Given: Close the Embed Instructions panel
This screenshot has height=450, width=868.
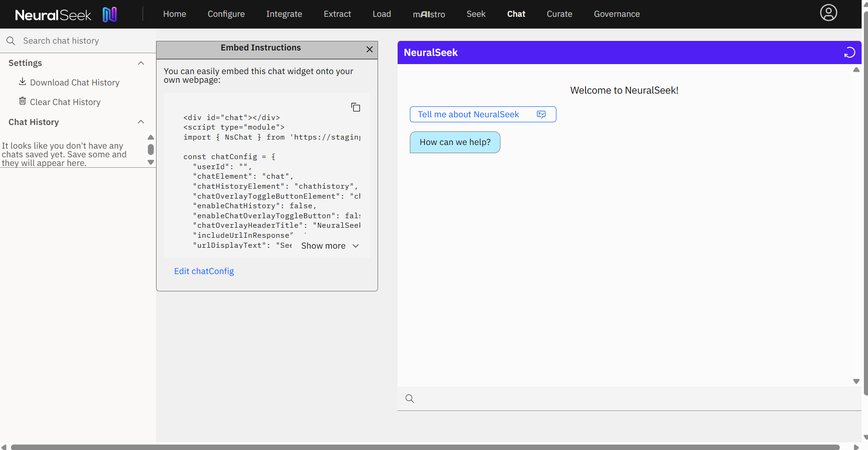Looking at the screenshot, I should (369, 49).
